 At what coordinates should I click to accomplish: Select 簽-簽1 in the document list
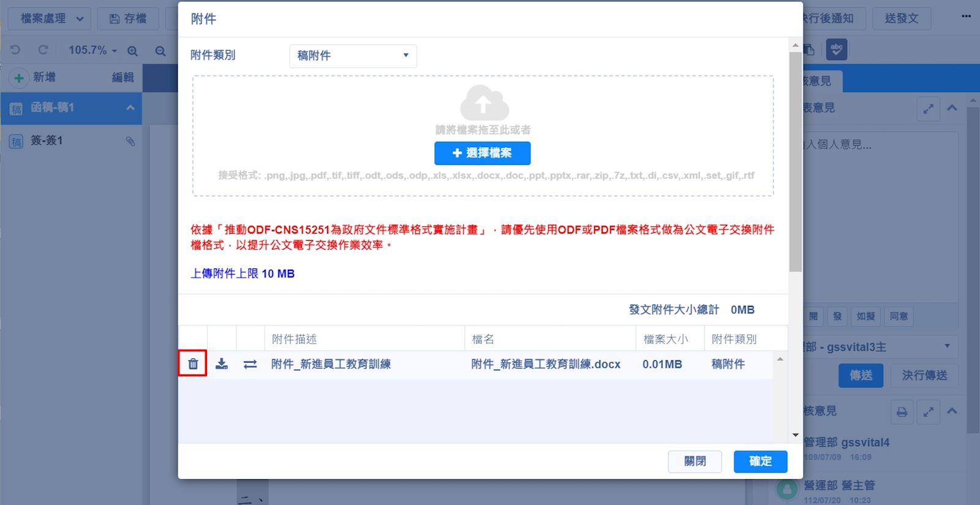[47, 141]
